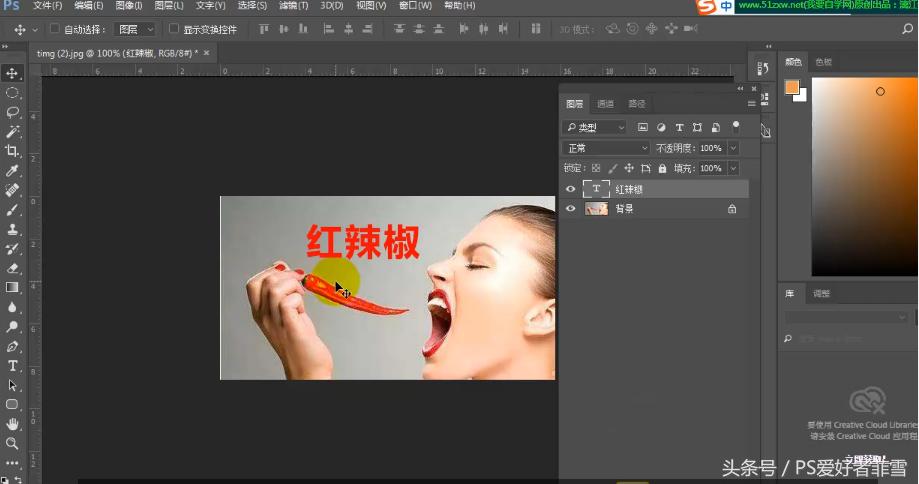Open the 不透明度 opacity dropdown arrow
The height and width of the screenshot is (484, 919).
[x=733, y=148]
